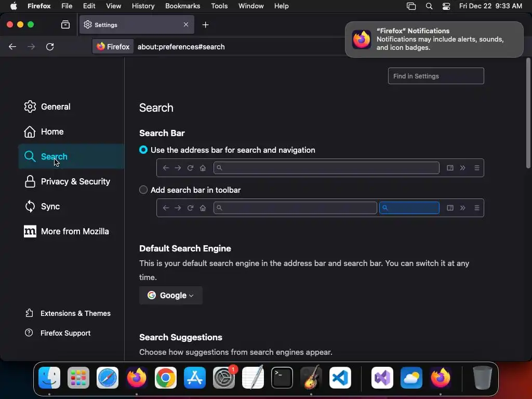Open the Bookmarks menu
This screenshot has width=532, height=399.
pyautogui.click(x=182, y=6)
